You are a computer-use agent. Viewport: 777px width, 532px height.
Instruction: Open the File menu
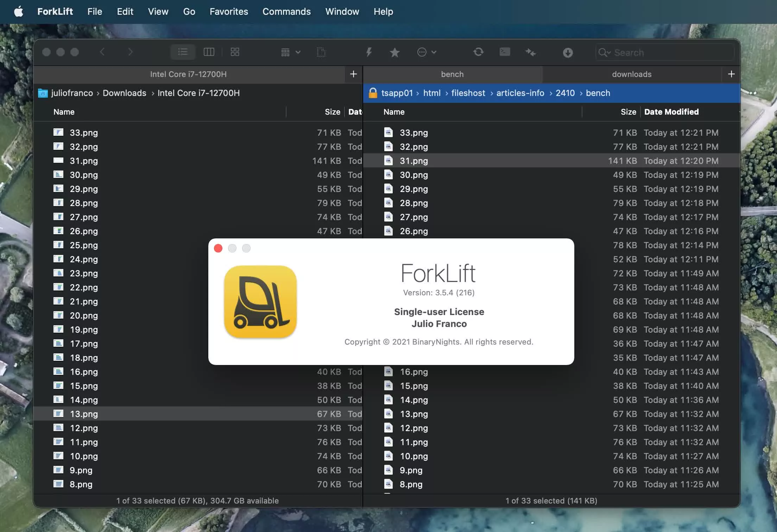point(95,12)
